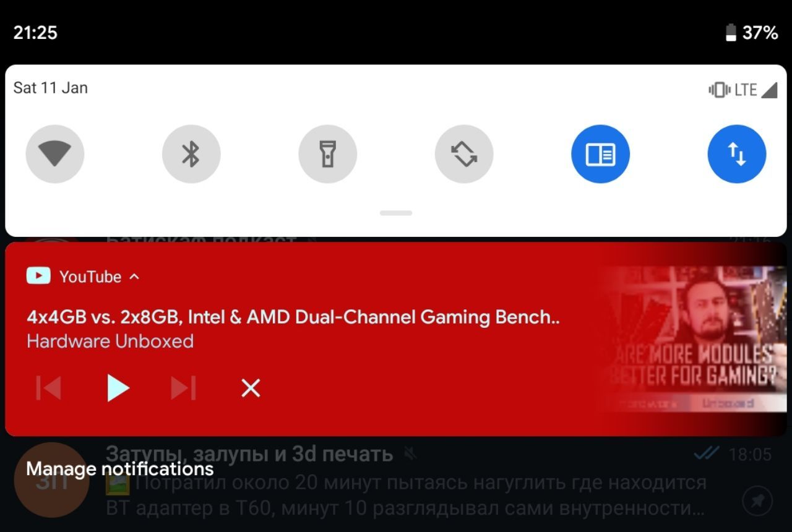792x532 pixels.
Task: Toggle the auto-rotate quick setting
Action: [464, 154]
